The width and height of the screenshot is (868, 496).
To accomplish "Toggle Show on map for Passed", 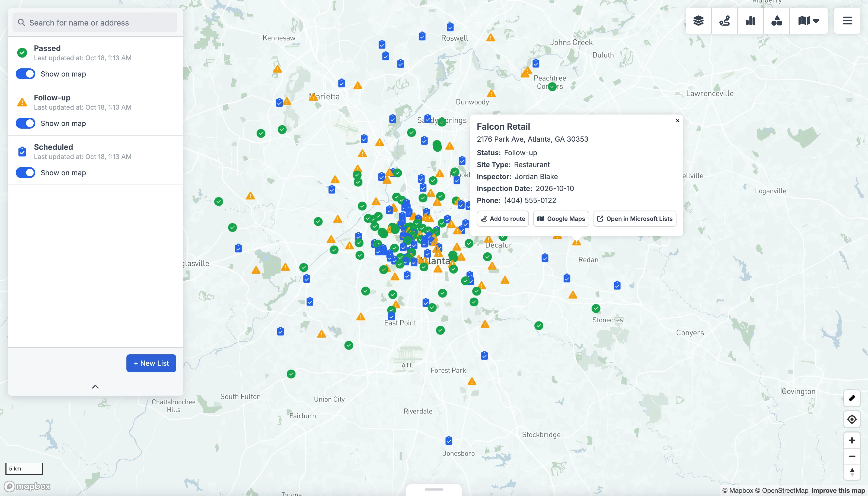I will pyautogui.click(x=25, y=74).
